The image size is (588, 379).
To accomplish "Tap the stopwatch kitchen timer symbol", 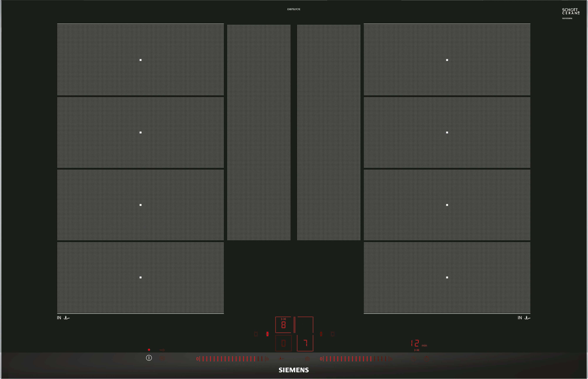I will (x=426, y=359).
